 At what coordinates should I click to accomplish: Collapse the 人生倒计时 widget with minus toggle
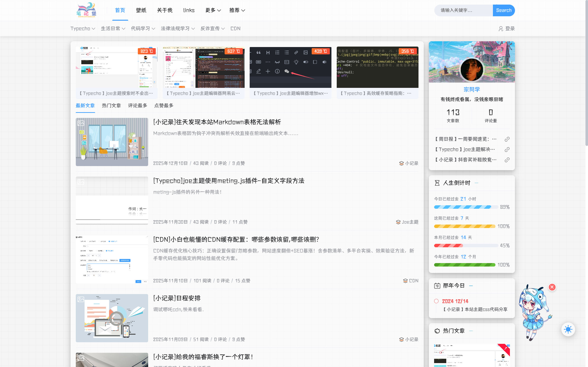point(476,183)
